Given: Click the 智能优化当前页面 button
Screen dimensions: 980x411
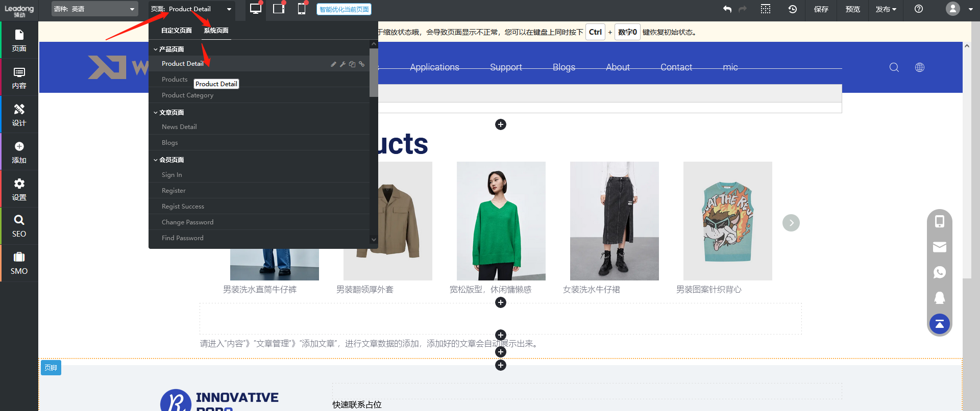Looking at the screenshot, I should [x=344, y=9].
